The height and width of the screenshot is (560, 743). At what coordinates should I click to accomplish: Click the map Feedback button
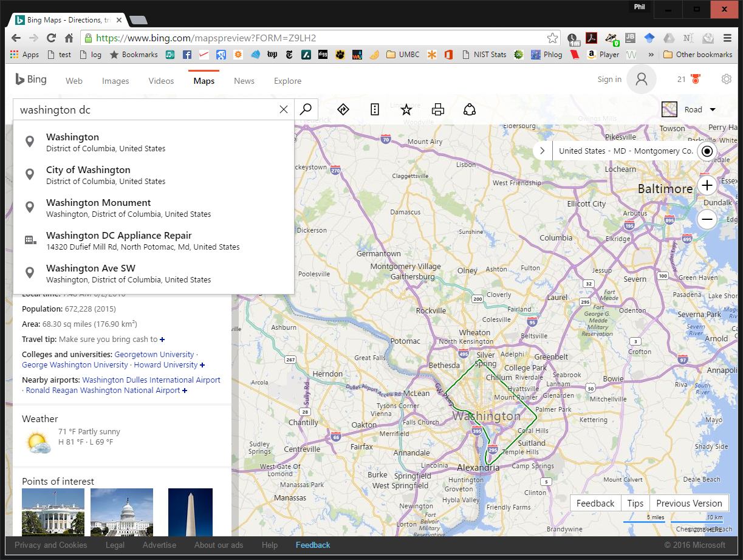[x=595, y=504]
